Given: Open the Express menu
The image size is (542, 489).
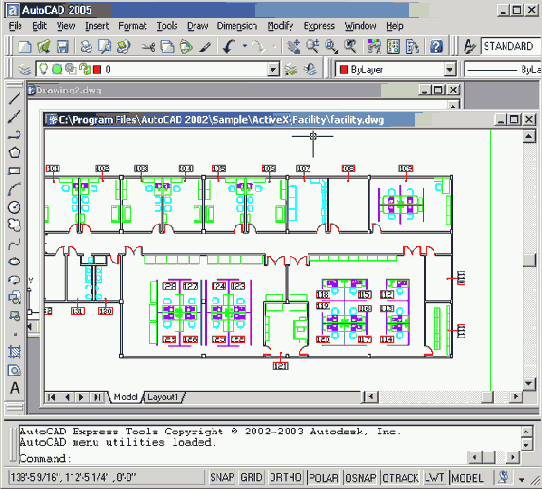Looking at the screenshot, I should [x=319, y=26].
